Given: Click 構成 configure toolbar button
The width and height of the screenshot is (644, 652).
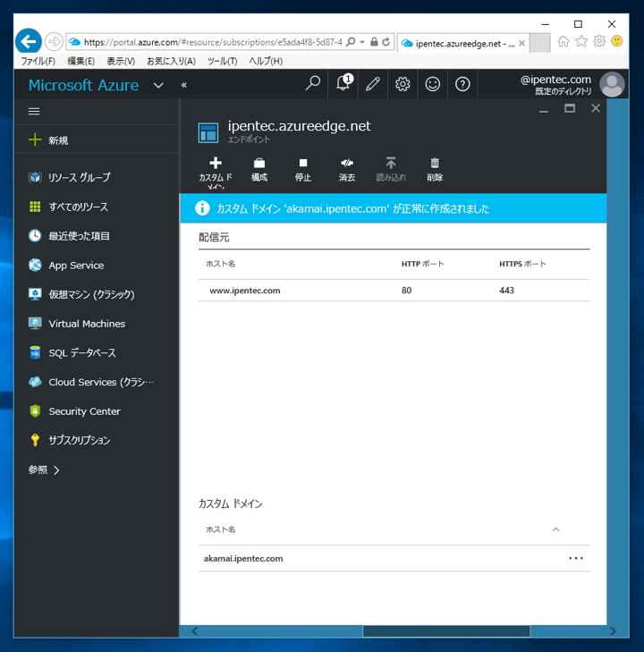Looking at the screenshot, I should 259,170.
